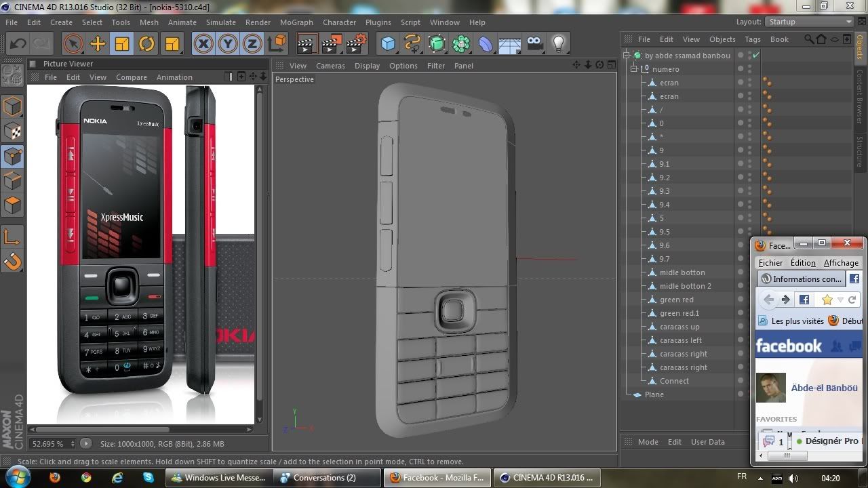The image size is (868, 488).
Task: Collapse the by abde ssamad banbou object
Action: point(627,56)
